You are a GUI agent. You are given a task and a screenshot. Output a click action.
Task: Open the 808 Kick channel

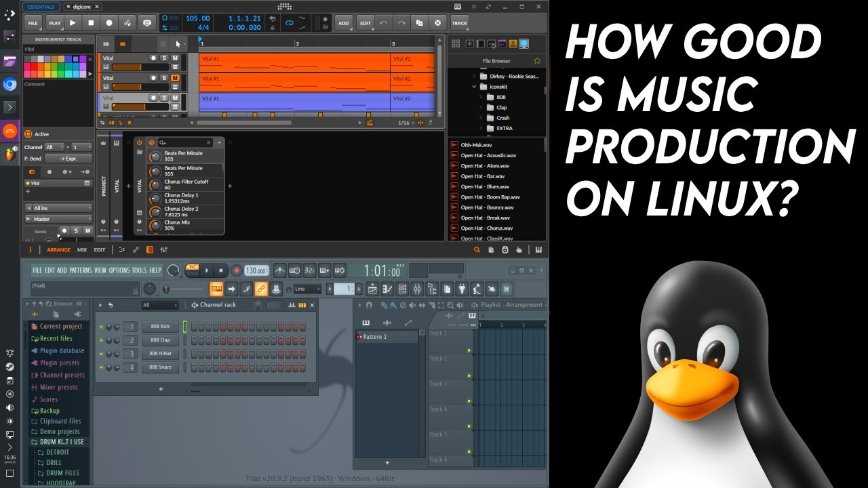pos(160,327)
